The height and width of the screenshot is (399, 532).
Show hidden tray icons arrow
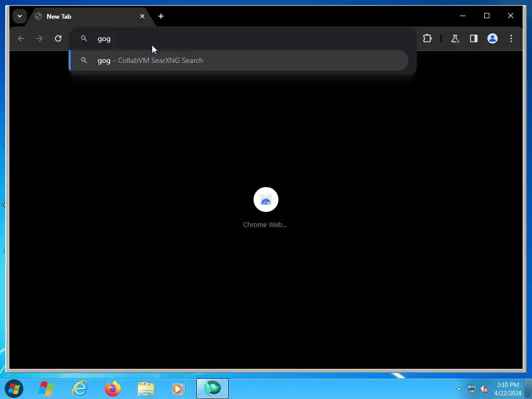tap(459, 389)
